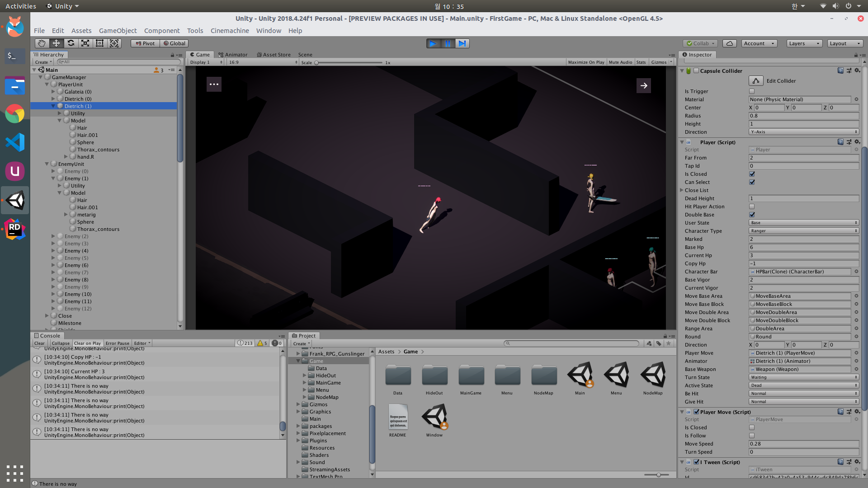Click the Edit Collider button
The width and height of the screenshot is (868, 488).
[756, 81]
